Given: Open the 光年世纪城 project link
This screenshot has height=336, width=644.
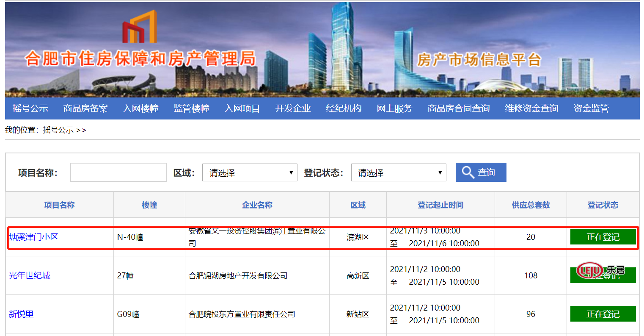Looking at the screenshot, I should click(x=30, y=275).
